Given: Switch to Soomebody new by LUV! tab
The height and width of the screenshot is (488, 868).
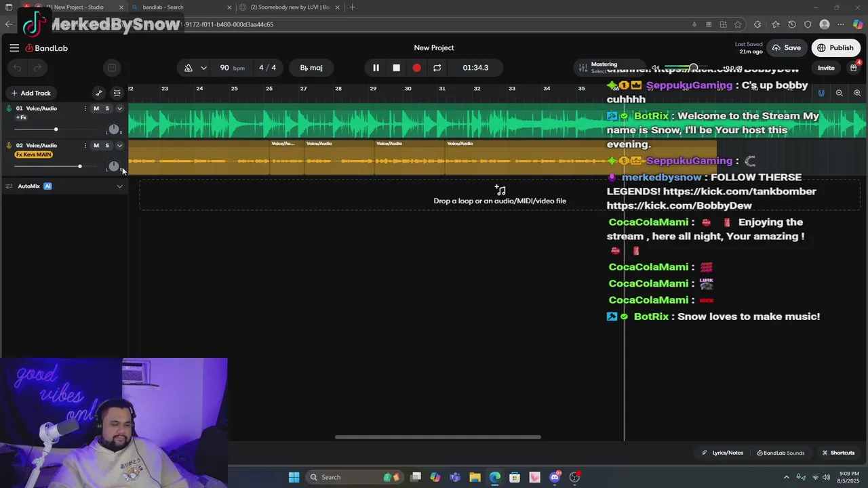Looking at the screenshot, I should (288, 7).
